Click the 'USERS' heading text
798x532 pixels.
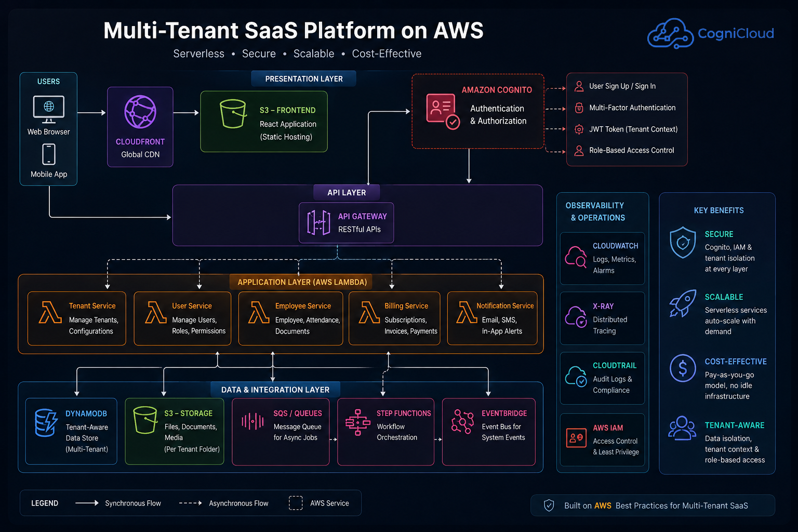[48, 82]
